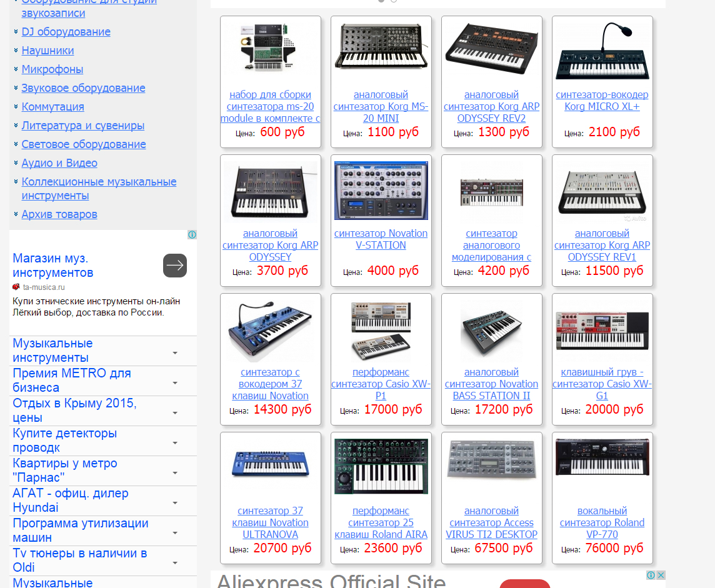Open the Микрофоны category
Image resolution: width=715 pixels, height=588 pixels.
click(x=52, y=69)
